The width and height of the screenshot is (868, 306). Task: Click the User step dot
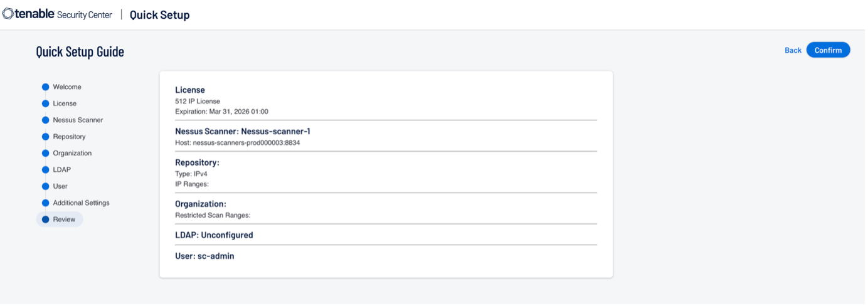pos(45,186)
